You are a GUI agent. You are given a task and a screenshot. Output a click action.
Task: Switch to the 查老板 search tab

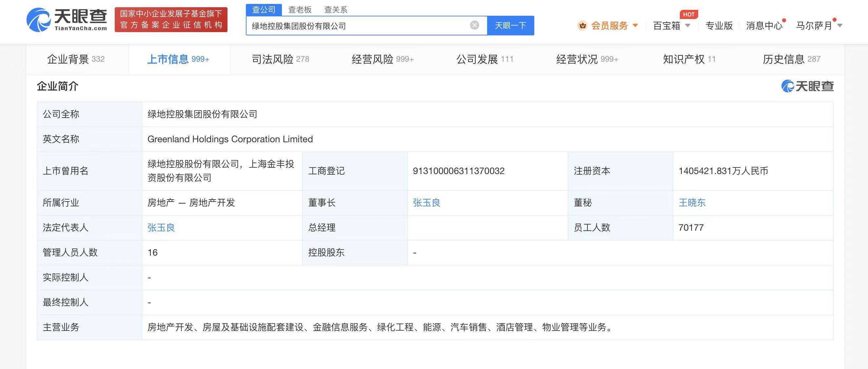click(300, 10)
